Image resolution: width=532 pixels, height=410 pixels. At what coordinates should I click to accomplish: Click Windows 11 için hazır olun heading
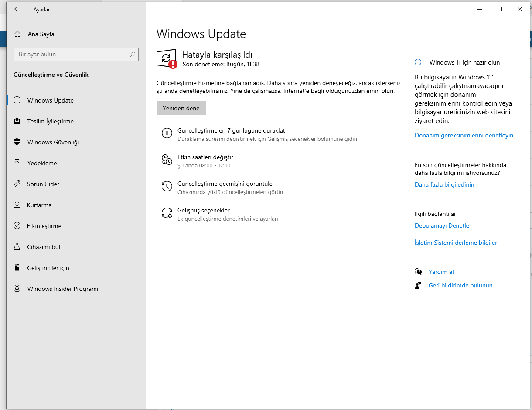click(465, 62)
